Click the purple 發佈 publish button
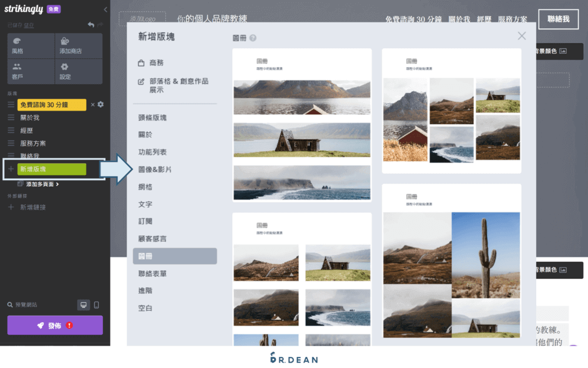This screenshot has width=588, height=368. [x=55, y=326]
